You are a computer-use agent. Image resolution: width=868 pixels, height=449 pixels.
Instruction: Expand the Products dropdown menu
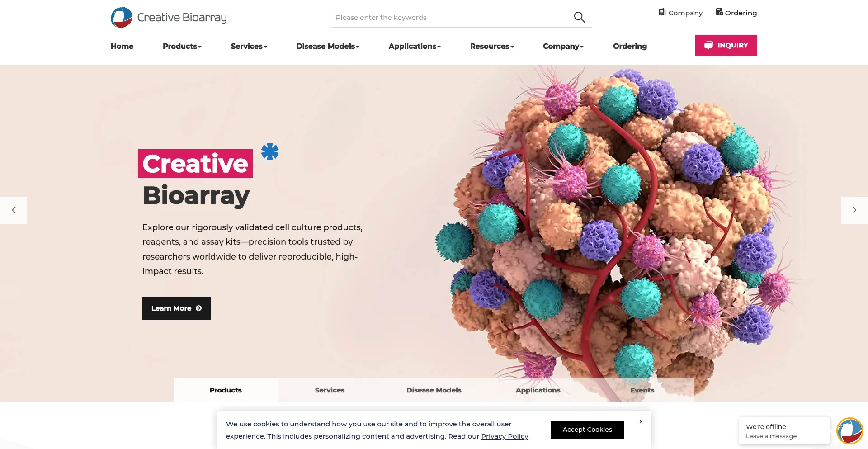[x=182, y=46]
